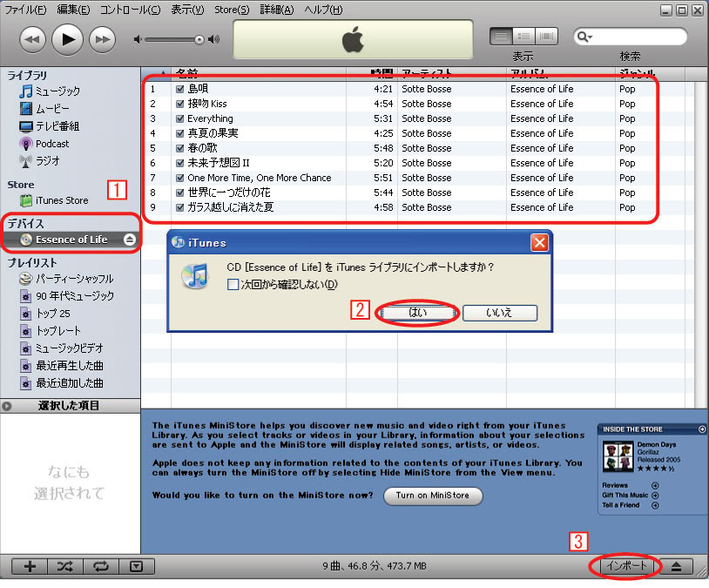Click the previous track rewind button
Screen dimensions: 709x588
click(x=32, y=40)
